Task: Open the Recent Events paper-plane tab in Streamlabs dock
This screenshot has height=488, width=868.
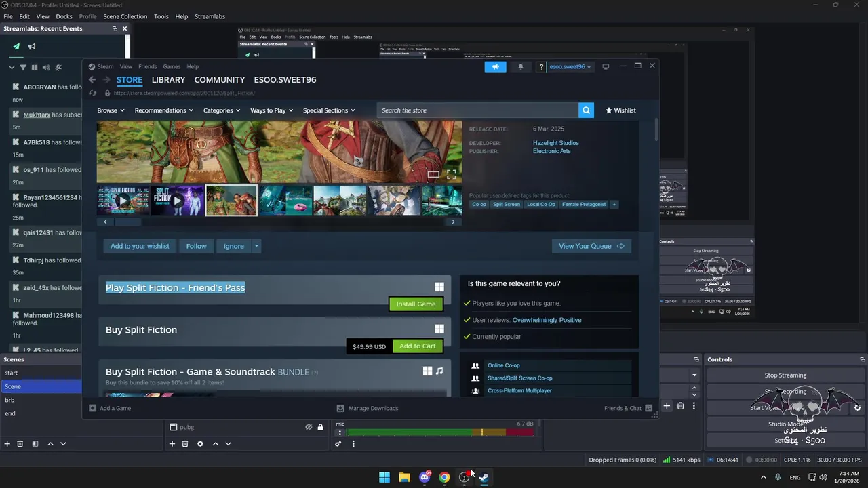Action: coord(16,47)
